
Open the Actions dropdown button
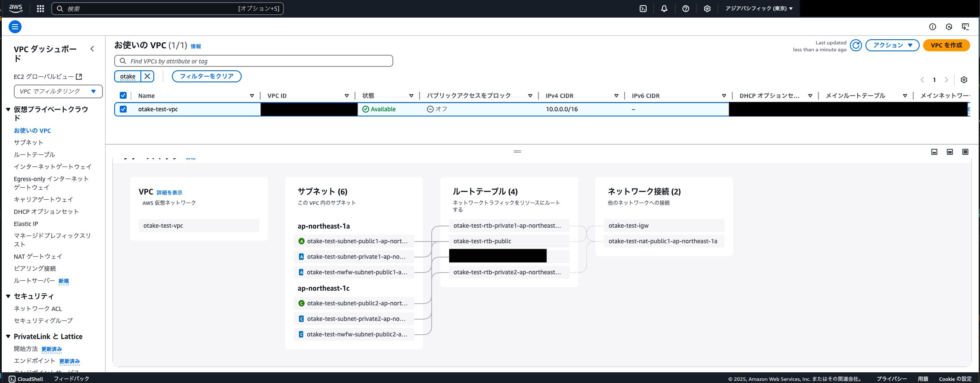[893, 45]
